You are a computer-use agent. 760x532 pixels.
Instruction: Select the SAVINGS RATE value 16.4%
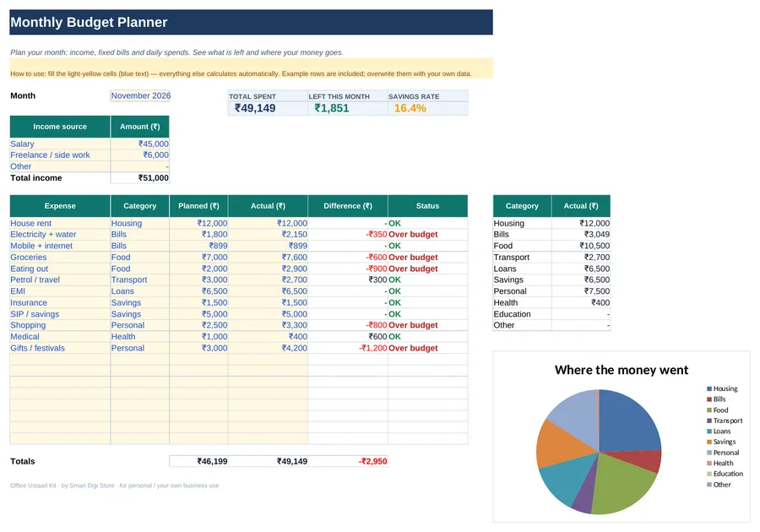point(427,108)
